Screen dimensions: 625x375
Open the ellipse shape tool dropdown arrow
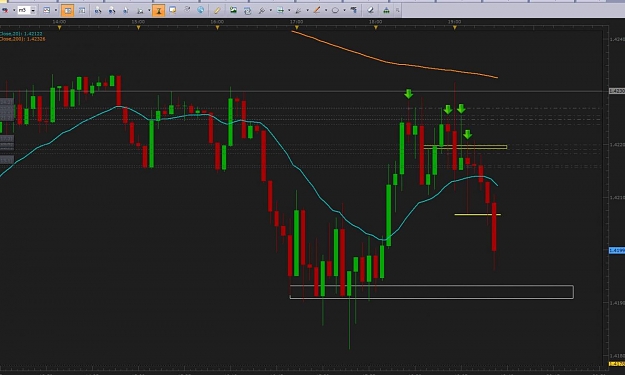(344, 10)
